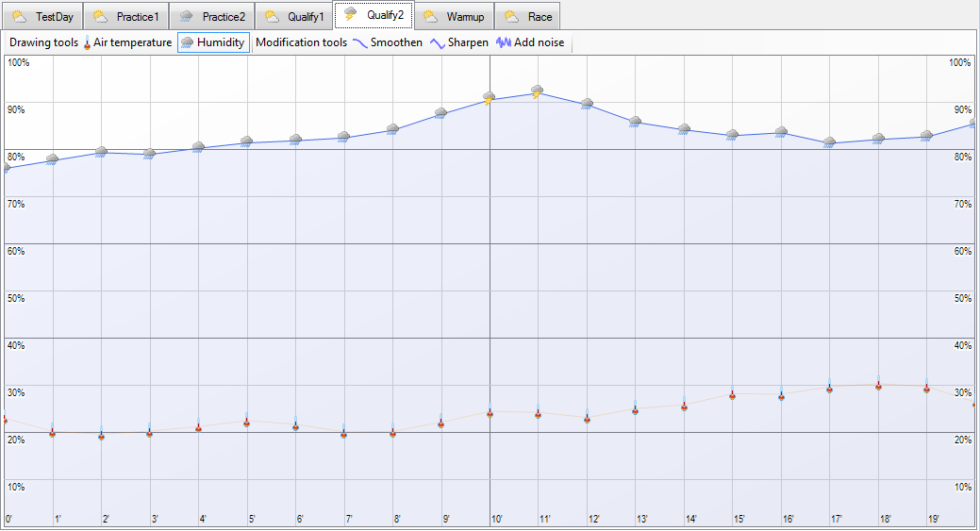Image resolution: width=980 pixels, height=531 pixels.
Task: Select the Qualify2 tab
Action: click(x=374, y=15)
